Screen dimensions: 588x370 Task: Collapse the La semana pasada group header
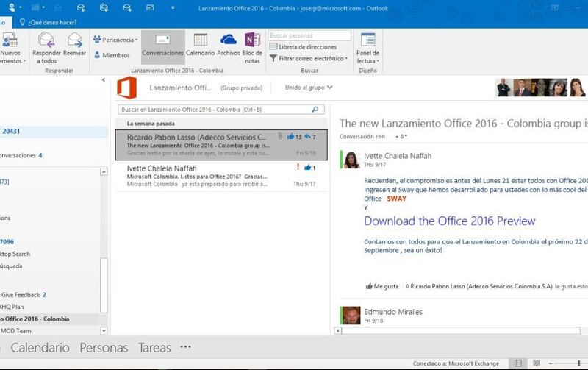tap(221, 124)
